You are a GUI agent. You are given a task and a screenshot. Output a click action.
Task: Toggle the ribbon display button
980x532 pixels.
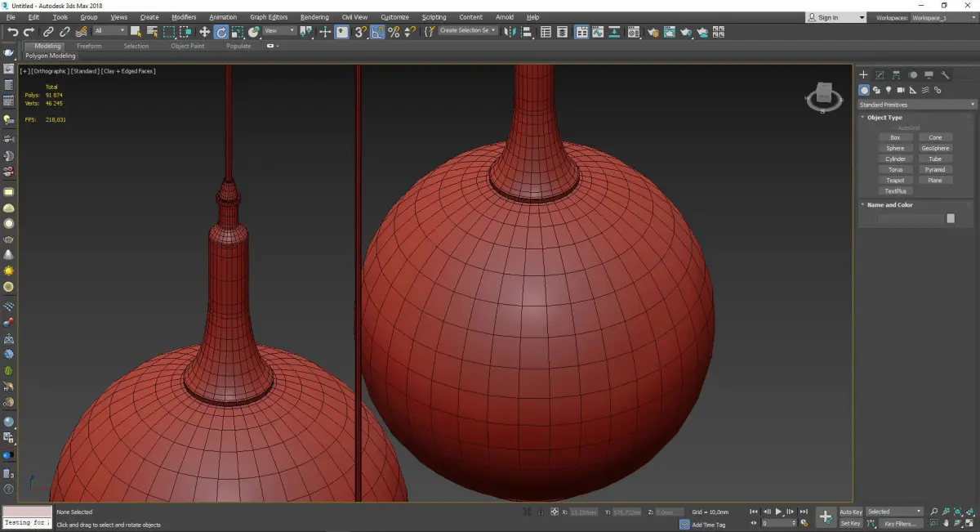coord(581,32)
